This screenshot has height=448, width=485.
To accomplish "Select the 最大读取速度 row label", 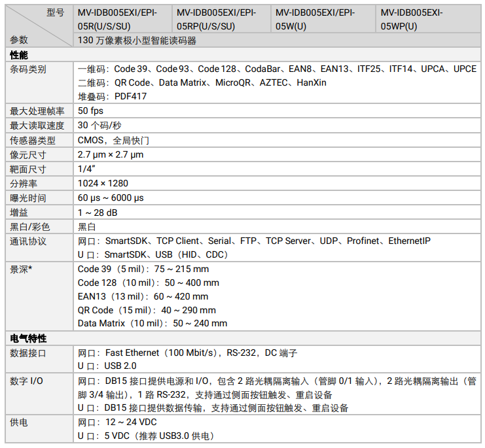I will pyautogui.click(x=37, y=126).
